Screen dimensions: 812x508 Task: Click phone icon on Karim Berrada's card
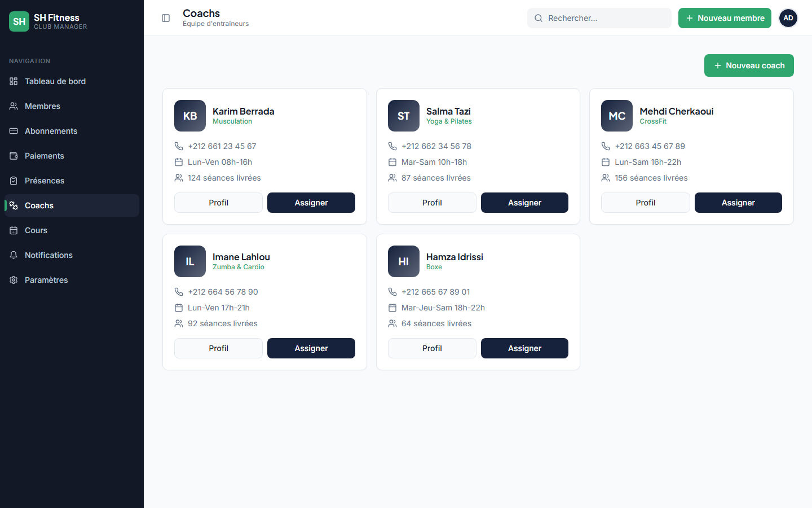point(179,146)
